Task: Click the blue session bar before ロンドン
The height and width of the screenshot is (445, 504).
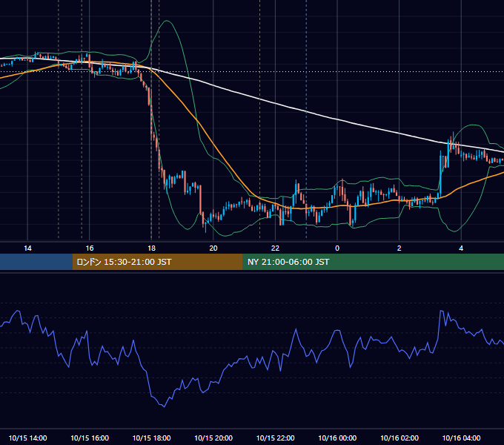Action: pos(36,262)
